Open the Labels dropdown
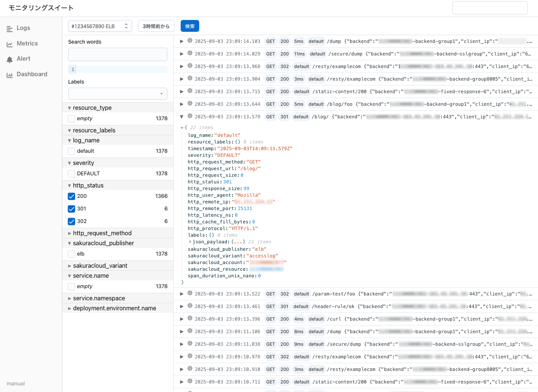538x392 pixels. 117,94
